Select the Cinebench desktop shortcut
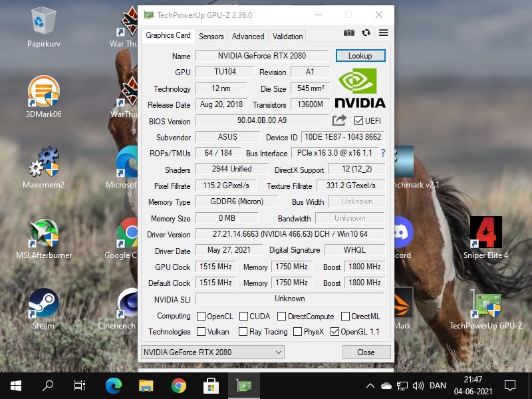Image resolution: width=532 pixels, height=399 pixels. 118,309
